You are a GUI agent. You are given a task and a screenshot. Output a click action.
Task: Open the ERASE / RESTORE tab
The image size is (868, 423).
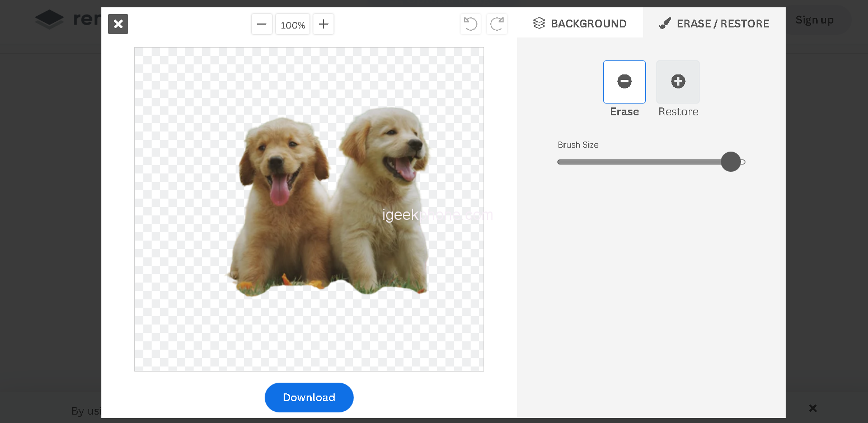(714, 23)
